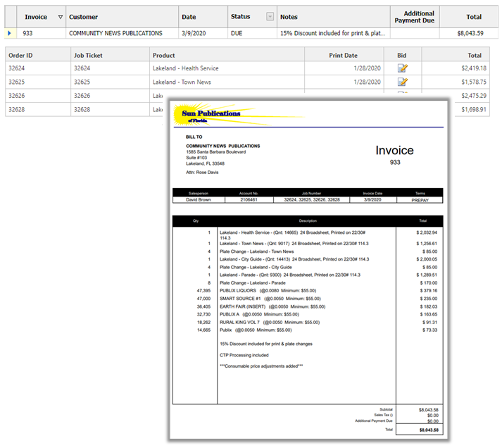Image resolution: width=502 pixels, height=448 pixels.
Task: Select the invoice subtotal $8,043.58 beside Subtotal
Action: pos(428,410)
